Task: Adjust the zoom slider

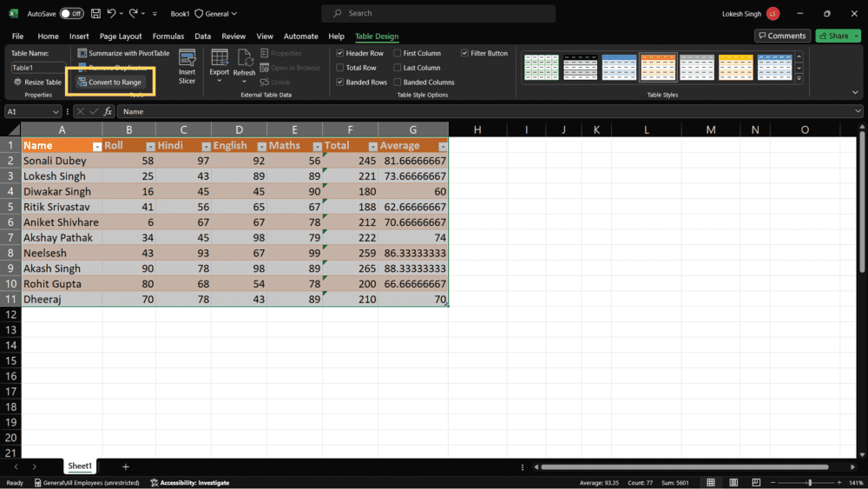Action: click(x=809, y=482)
